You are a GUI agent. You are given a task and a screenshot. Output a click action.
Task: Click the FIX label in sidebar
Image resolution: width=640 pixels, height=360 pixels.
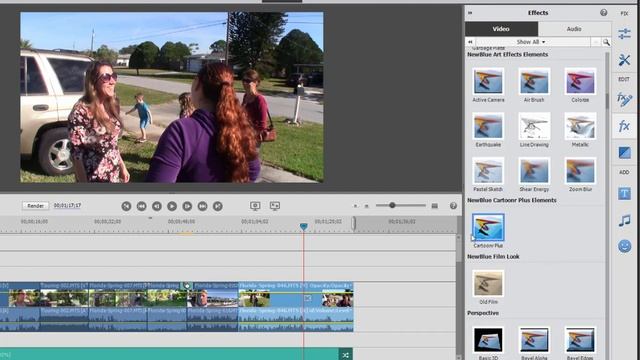point(624,13)
